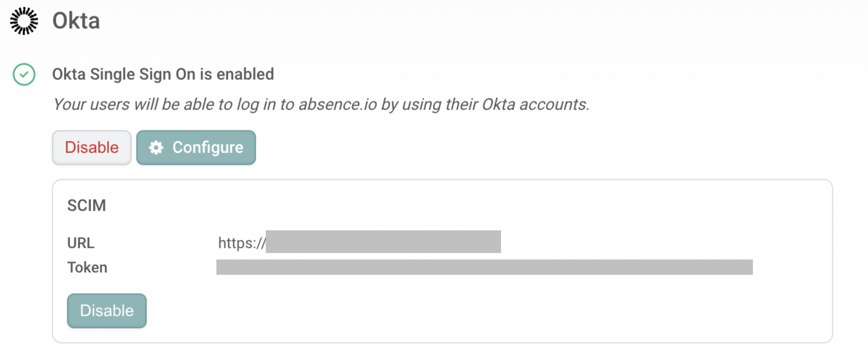Click the word 'Configure' label text
The image size is (868, 359).
click(x=208, y=147)
